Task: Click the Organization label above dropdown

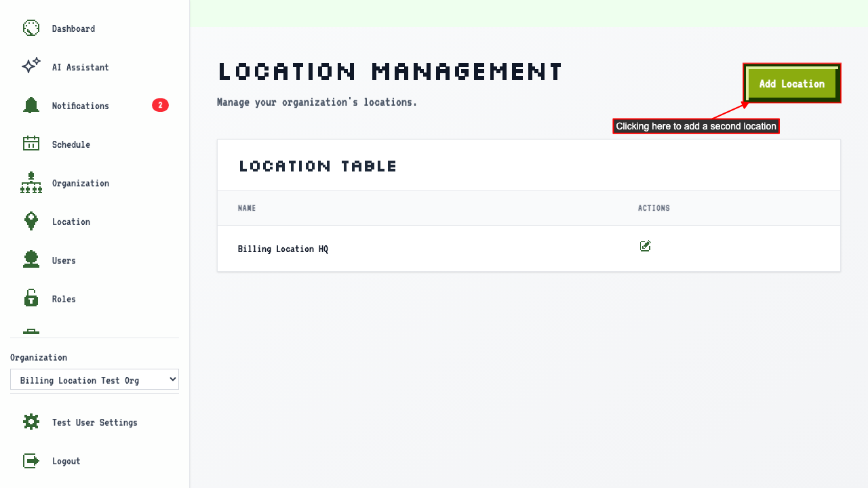Action: (x=39, y=357)
